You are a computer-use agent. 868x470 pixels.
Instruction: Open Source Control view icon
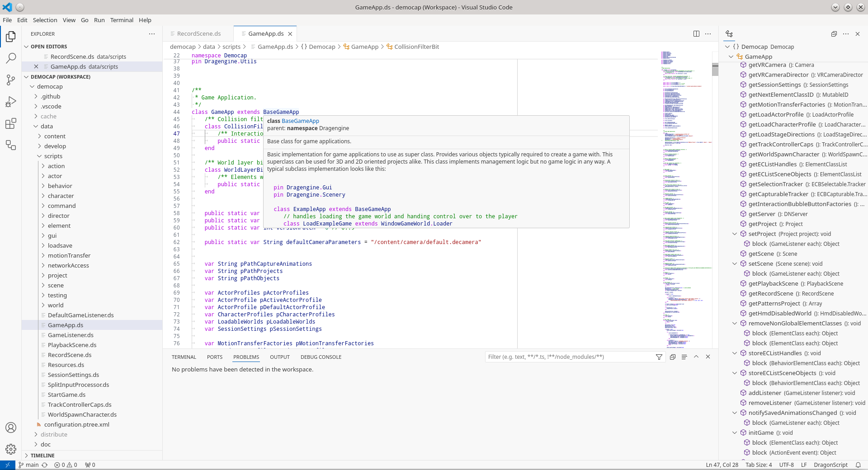coord(11,80)
